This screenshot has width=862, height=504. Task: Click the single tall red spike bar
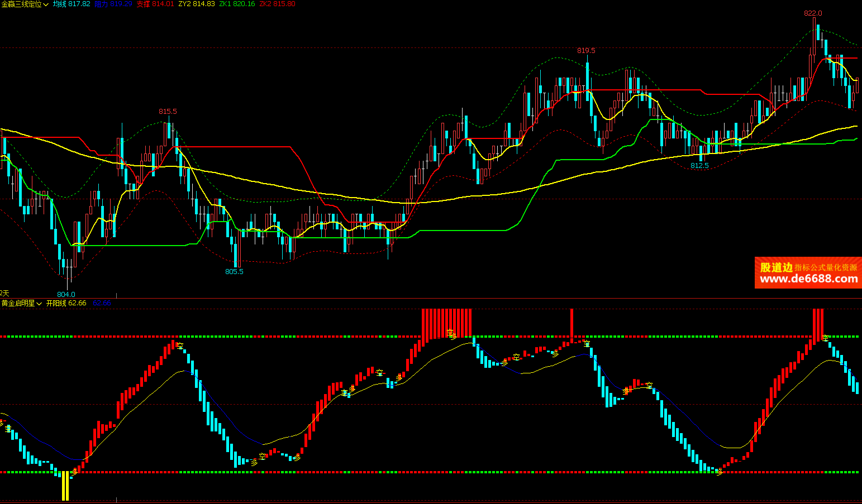[572, 325]
